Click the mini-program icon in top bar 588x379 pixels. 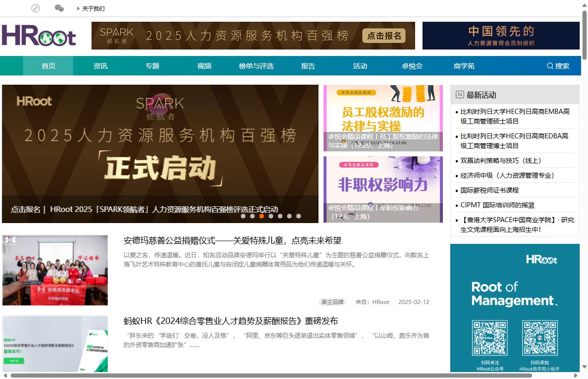click(x=36, y=8)
